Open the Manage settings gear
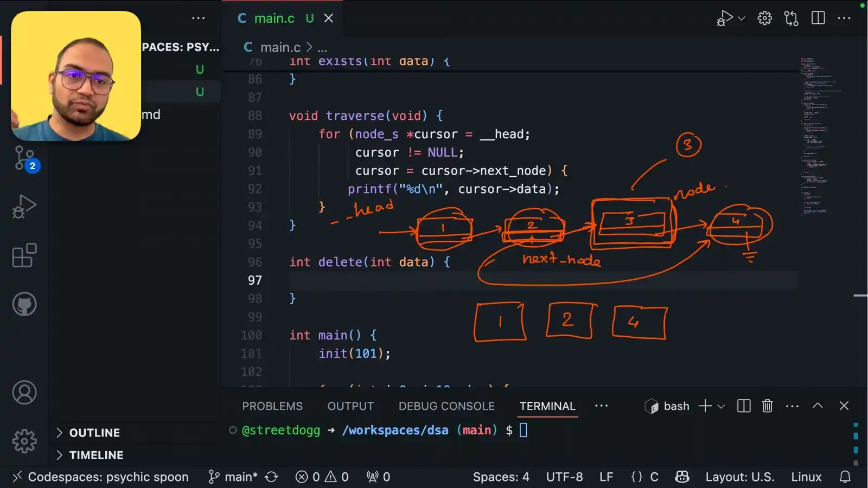Viewport: 868px width, 488px height. (x=24, y=441)
